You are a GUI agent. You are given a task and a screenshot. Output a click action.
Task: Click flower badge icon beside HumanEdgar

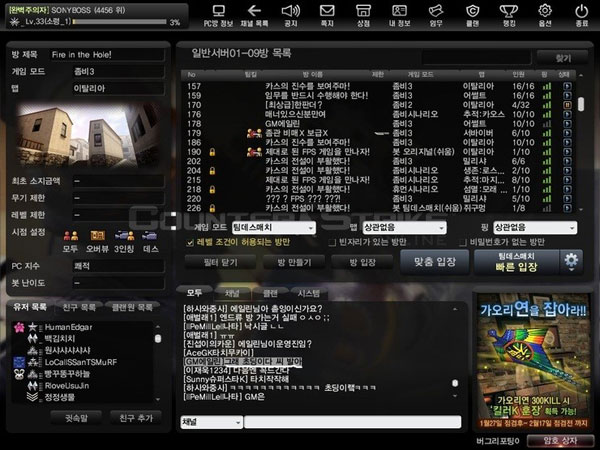(19, 327)
